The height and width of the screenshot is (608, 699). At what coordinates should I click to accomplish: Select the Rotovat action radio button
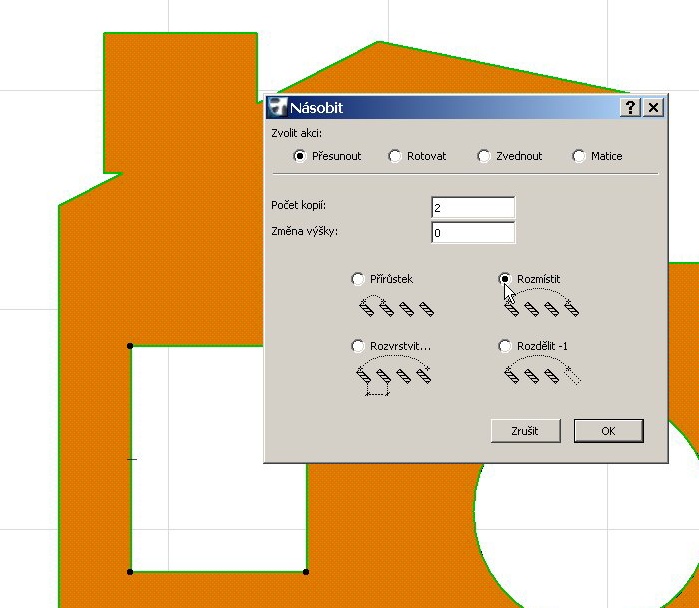[395, 156]
